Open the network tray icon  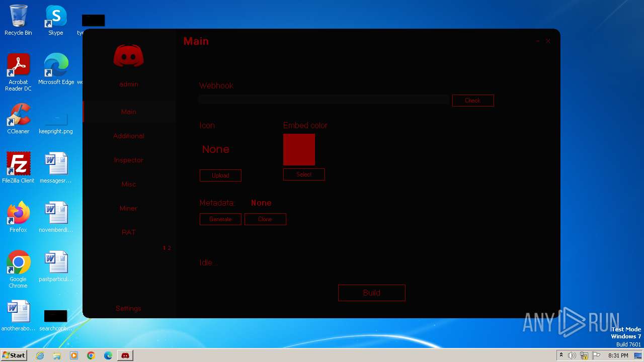pos(584,355)
